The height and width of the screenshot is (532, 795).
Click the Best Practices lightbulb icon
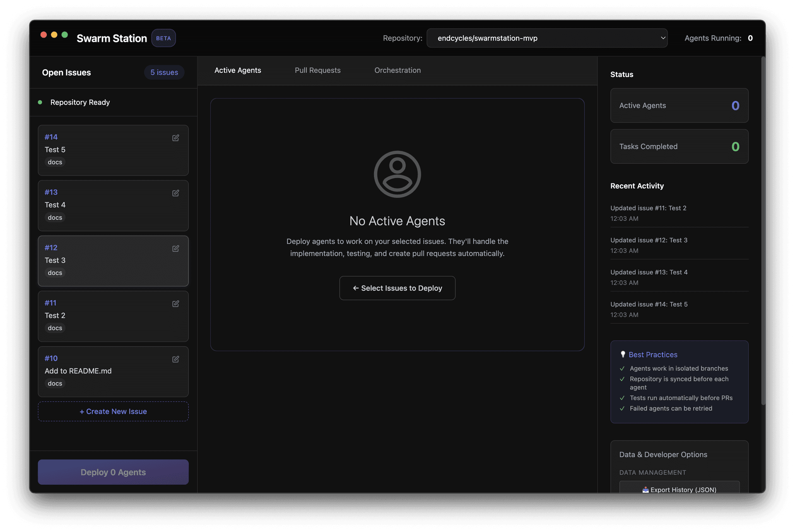click(x=623, y=354)
